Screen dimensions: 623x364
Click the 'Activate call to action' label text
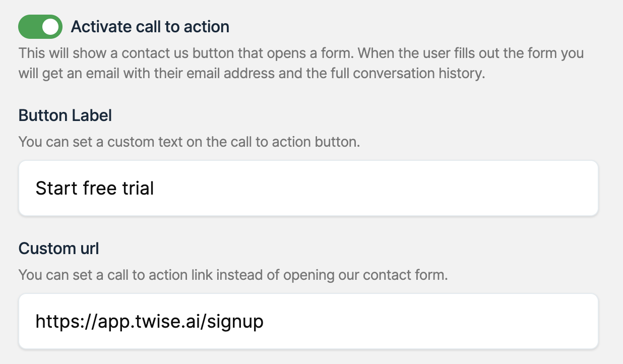coord(150,27)
